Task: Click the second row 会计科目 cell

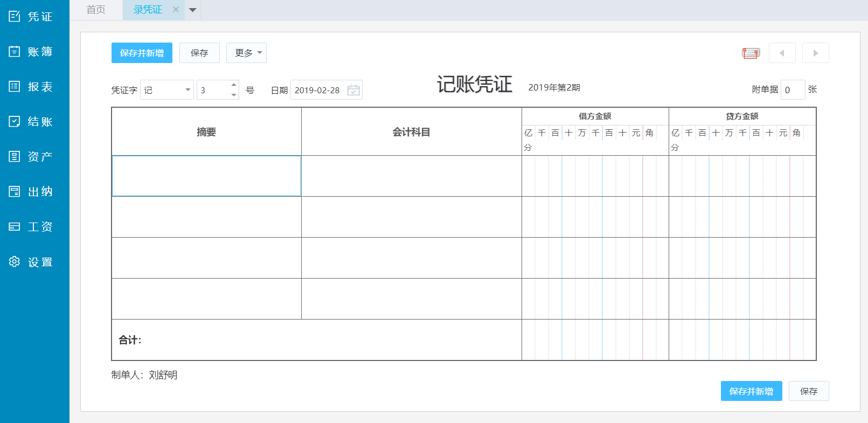Action: pos(412,217)
